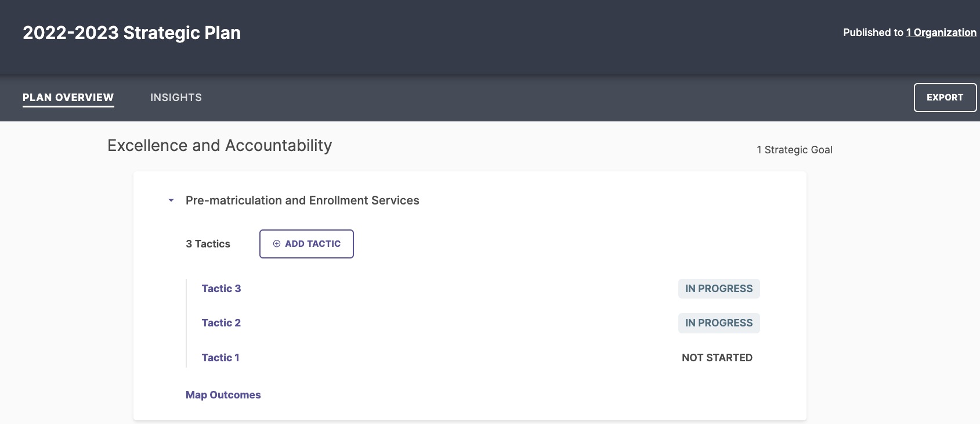Collapse the Pre-matriculation goal triangle arrow
This screenshot has height=424, width=980.
tap(171, 200)
